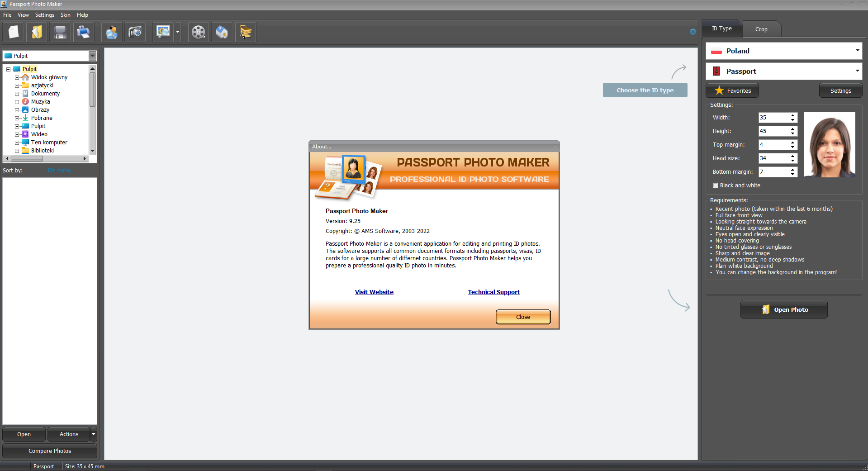The height and width of the screenshot is (471, 868).
Task: Close the About dialog with Close button
Action: point(523,317)
